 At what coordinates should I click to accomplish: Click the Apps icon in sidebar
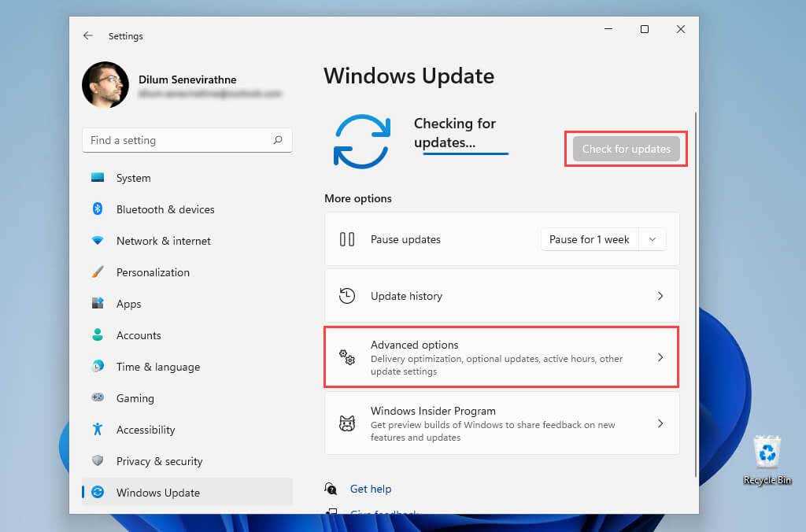pos(98,303)
